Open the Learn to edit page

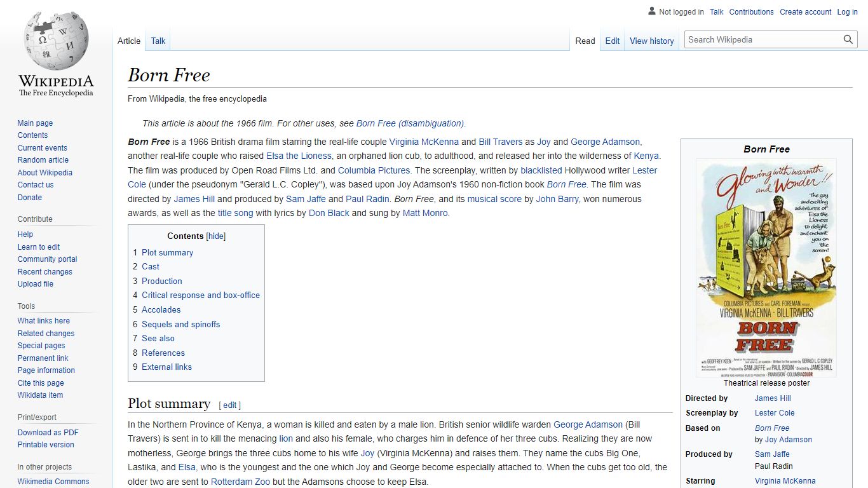[x=39, y=247]
